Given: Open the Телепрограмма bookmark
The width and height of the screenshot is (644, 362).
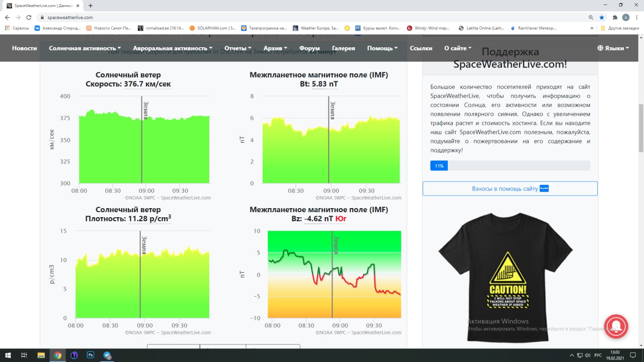Looking at the screenshot, I should tap(264, 28).
